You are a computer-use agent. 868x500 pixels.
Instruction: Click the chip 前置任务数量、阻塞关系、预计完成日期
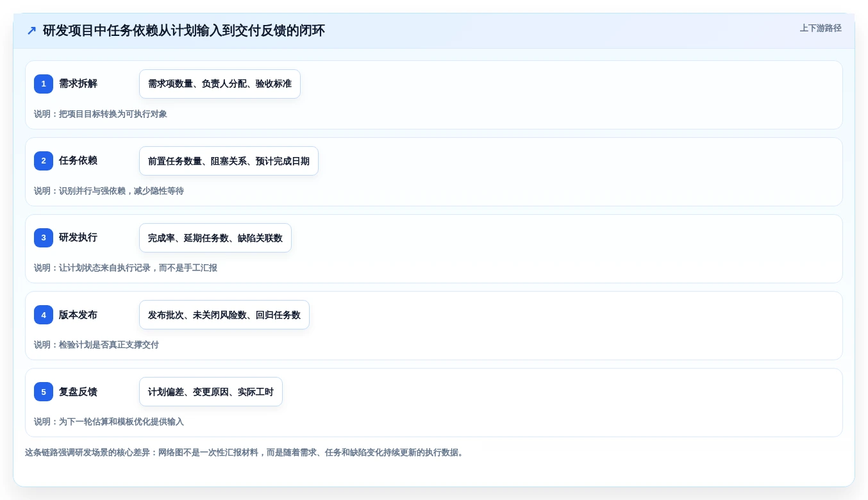click(x=229, y=161)
